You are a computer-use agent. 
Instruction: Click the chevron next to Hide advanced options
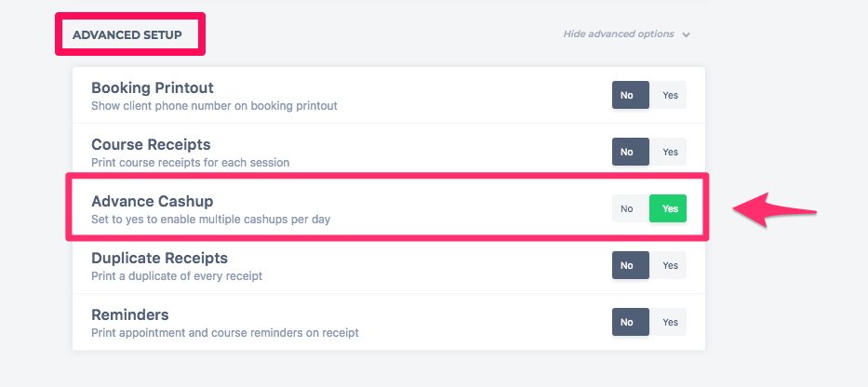686,34
